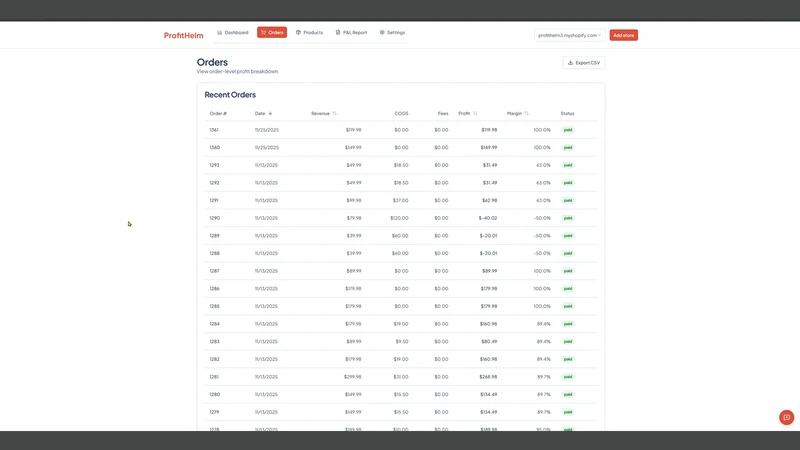The height and width of the screenshot is (450, 800).
Task: Click order number 1285
Action: coord(214,306)
